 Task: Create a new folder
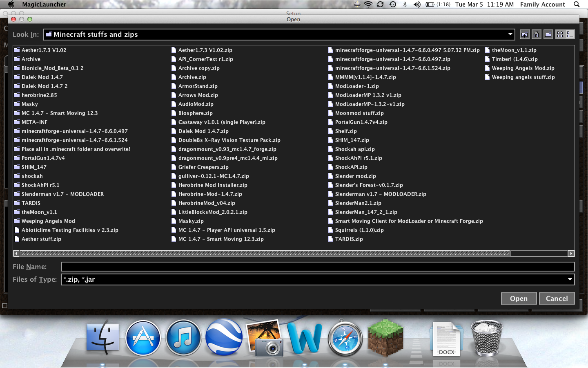pyautogui.click(x=548, y=34)
